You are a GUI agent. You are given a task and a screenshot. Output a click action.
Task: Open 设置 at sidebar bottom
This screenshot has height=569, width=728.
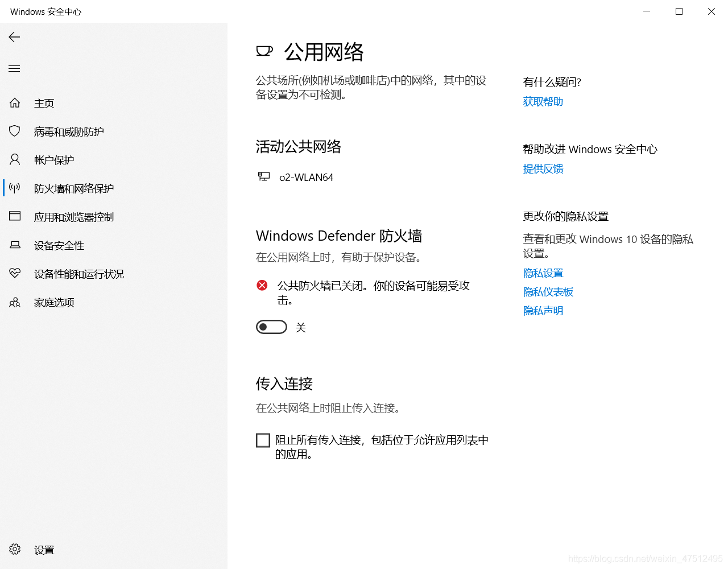point(44,550)
